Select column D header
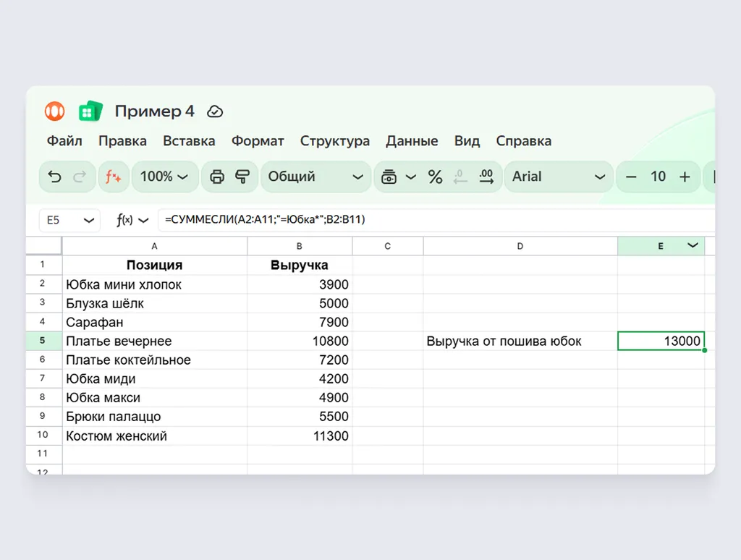741x560 pixels. pyautogui.click(x=520, y=246)
